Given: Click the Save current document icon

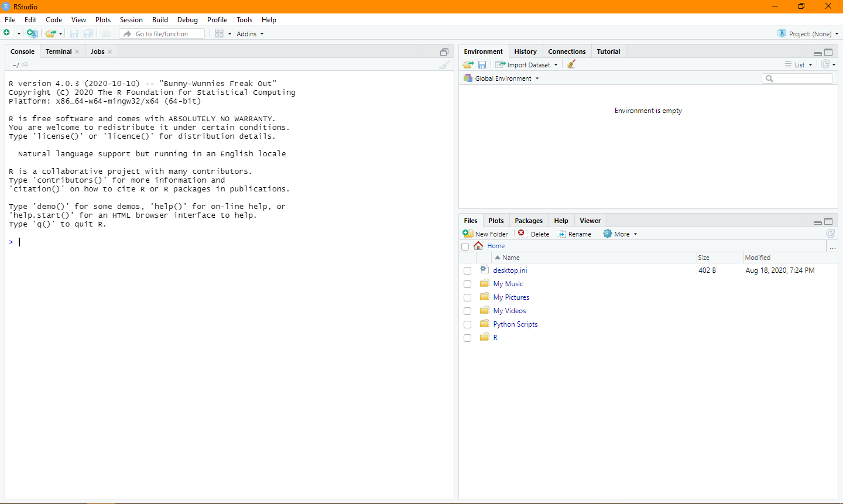Looking at the screenshot, I should pos(74,33).
